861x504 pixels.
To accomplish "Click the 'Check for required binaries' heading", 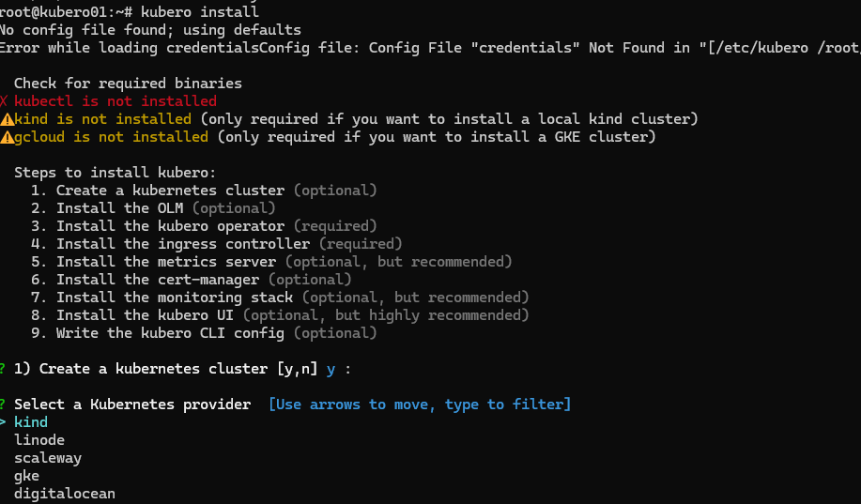I will (x=128, y=84).
